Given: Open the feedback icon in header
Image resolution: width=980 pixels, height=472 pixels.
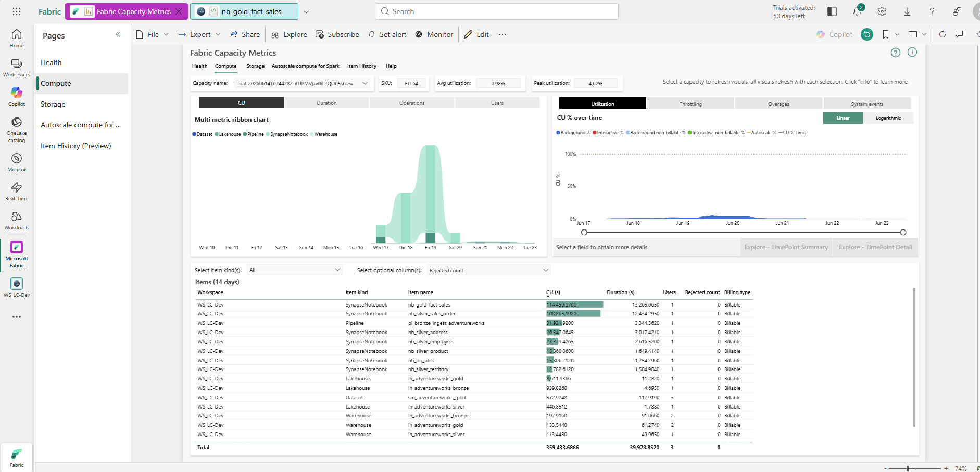Looking at the screenshot, I should tap(957, 11).
